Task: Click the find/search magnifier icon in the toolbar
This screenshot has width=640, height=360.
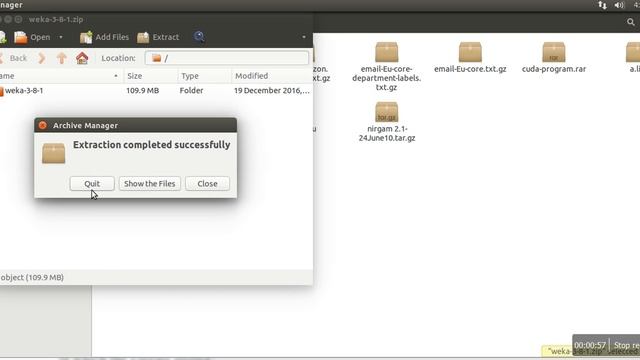Action: tap(199, 37)
